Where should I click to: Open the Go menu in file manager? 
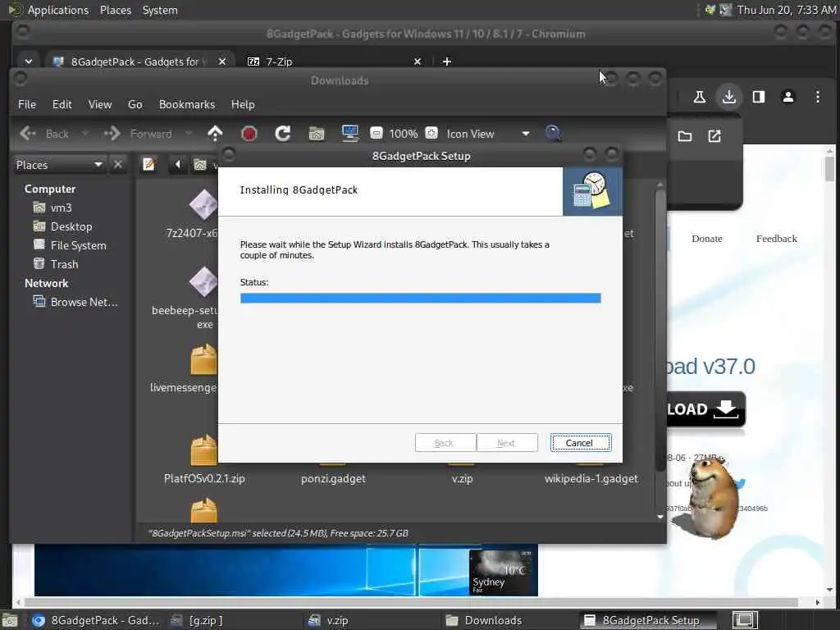pyautogui.click(x=135, y=104)
